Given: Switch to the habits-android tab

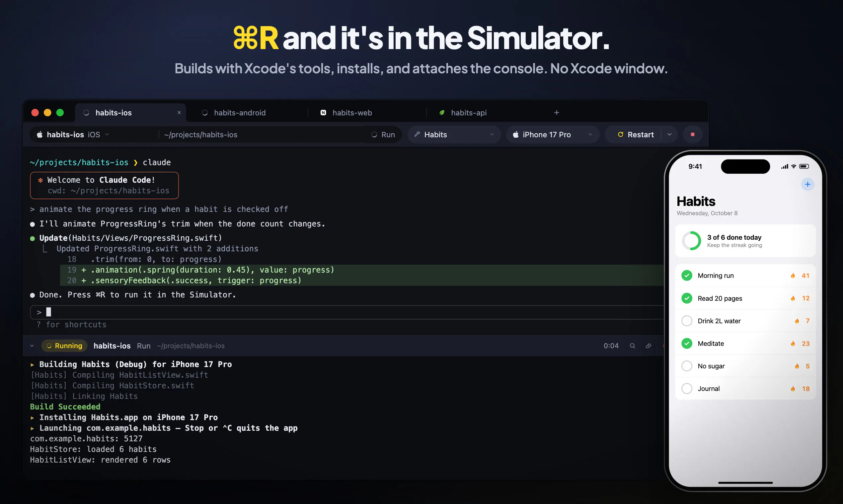Looking at the screenshot, I should tap(248, 112).
